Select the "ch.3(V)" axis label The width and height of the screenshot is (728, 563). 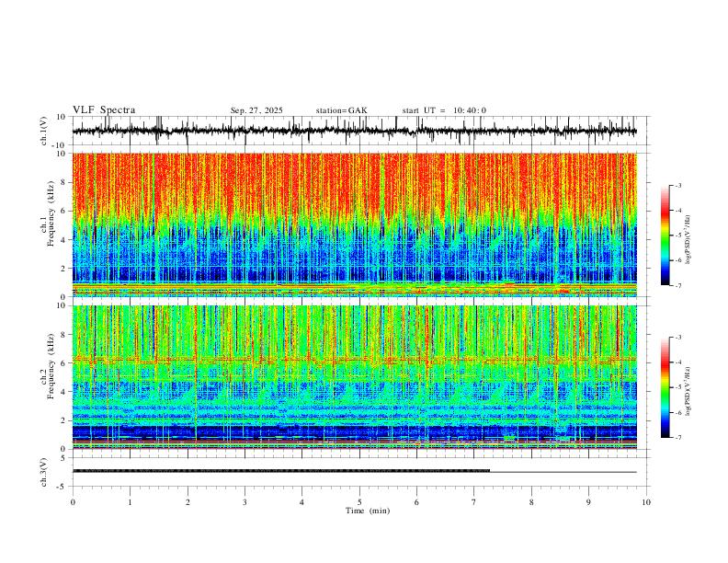pos(44,473)
